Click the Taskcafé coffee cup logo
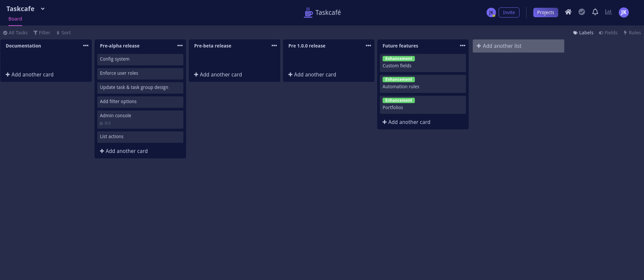This screenshot has height=280, width=644. coord(308,12)
